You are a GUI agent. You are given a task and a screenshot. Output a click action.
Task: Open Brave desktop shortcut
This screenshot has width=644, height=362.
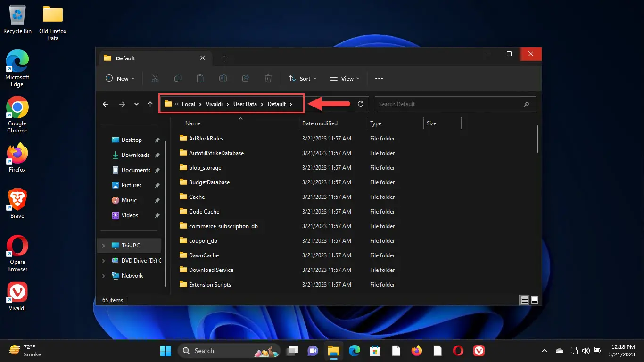[x=17, y=204]
